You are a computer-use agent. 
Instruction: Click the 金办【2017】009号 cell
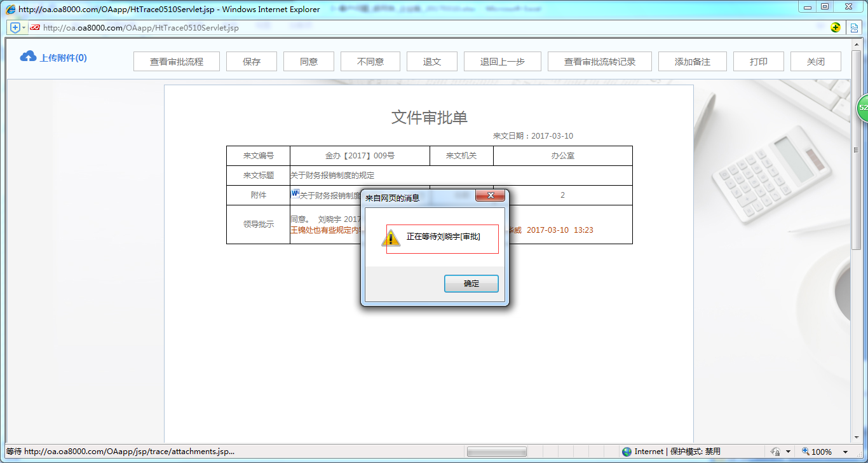360,156
